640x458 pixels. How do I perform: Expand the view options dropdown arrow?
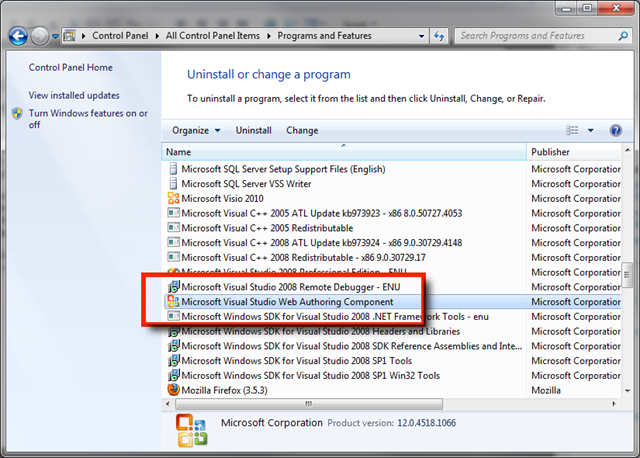click(x=591, y=130)
